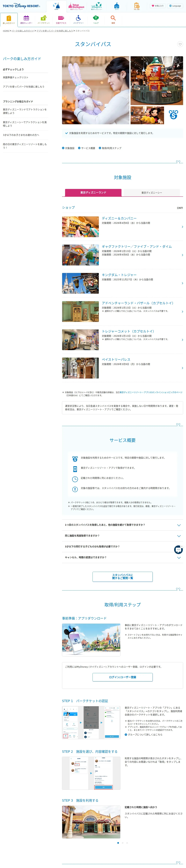Click the StellaLou plush hero photo

click(95, 90)
